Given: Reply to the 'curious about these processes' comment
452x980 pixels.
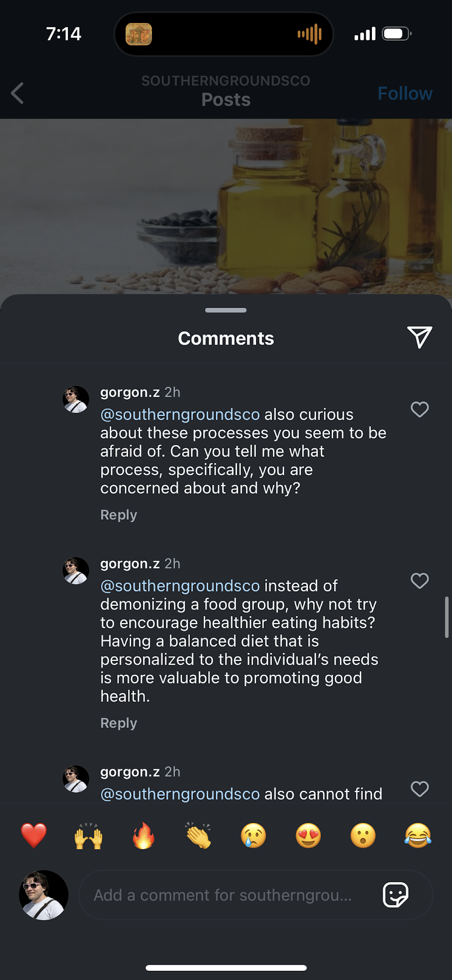Looking at the screenshot, I should click(118, 515).
